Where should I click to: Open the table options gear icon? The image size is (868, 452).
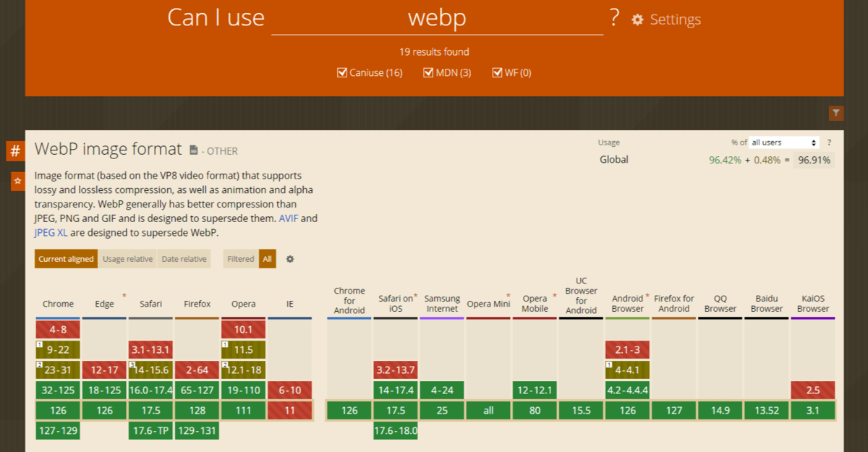click(290, 259)
